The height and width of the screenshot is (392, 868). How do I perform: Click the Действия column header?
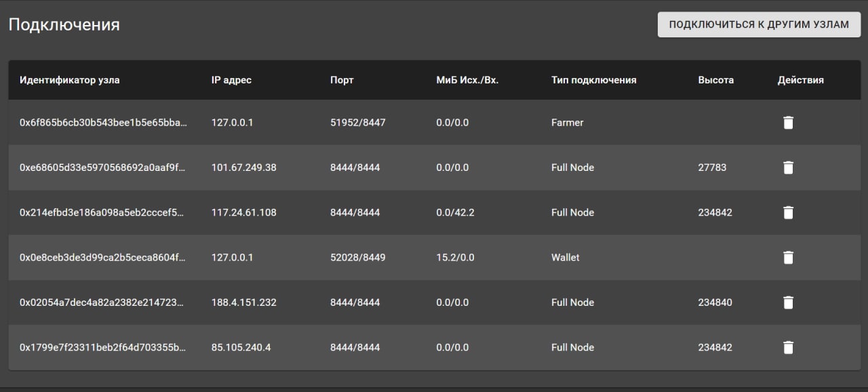[x=801, y=80]
